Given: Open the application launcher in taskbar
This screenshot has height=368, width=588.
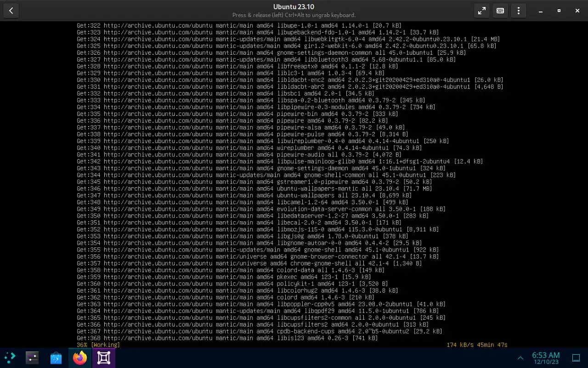Looking at the screenshot, I should (x=9, y=358).
